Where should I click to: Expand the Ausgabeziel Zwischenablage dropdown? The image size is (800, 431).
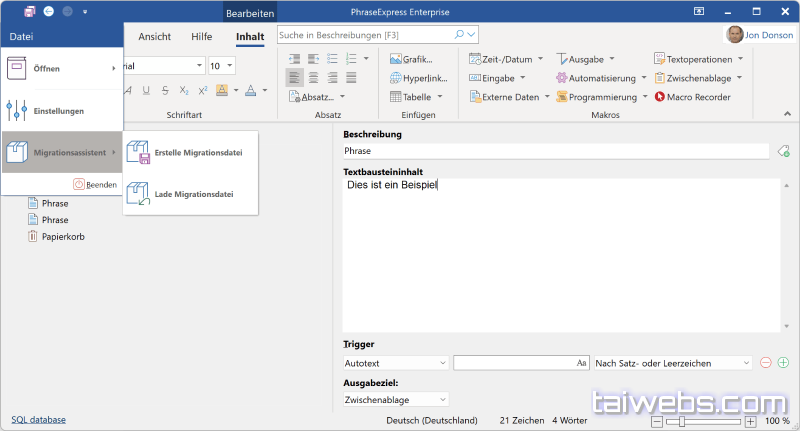(442, 399)
